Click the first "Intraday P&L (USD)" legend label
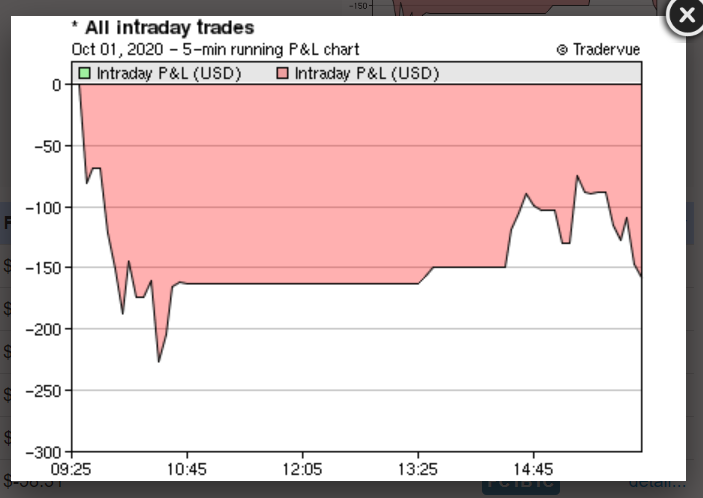This screenshot has height=498, width=703. pos(169,73)
